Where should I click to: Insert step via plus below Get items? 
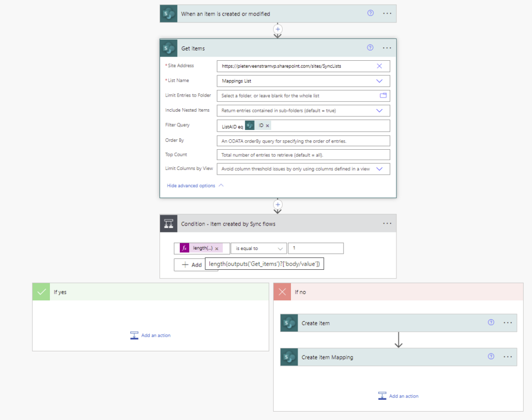[277, 205]
